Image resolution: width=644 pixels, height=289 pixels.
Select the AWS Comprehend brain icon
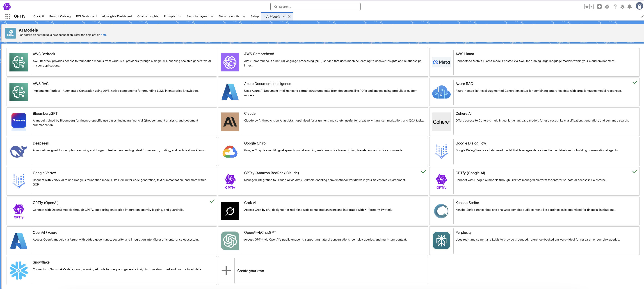230,62
